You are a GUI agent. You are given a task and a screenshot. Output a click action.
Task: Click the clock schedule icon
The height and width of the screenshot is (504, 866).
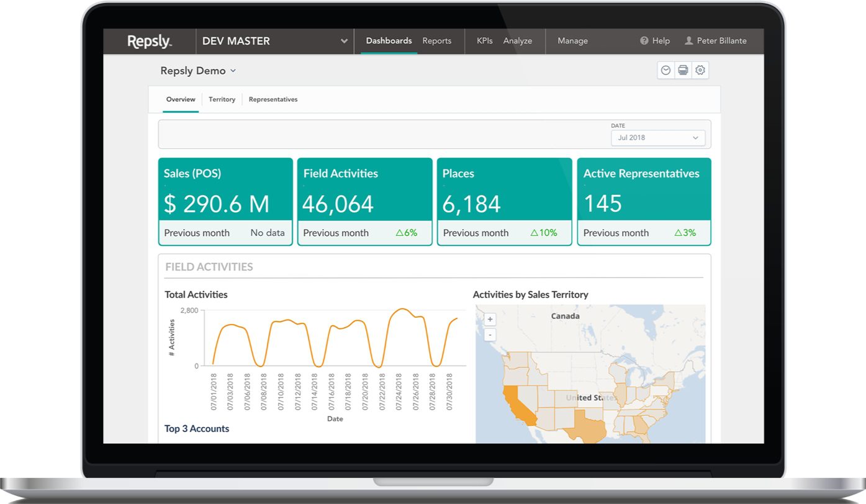[x=665, y=71]
